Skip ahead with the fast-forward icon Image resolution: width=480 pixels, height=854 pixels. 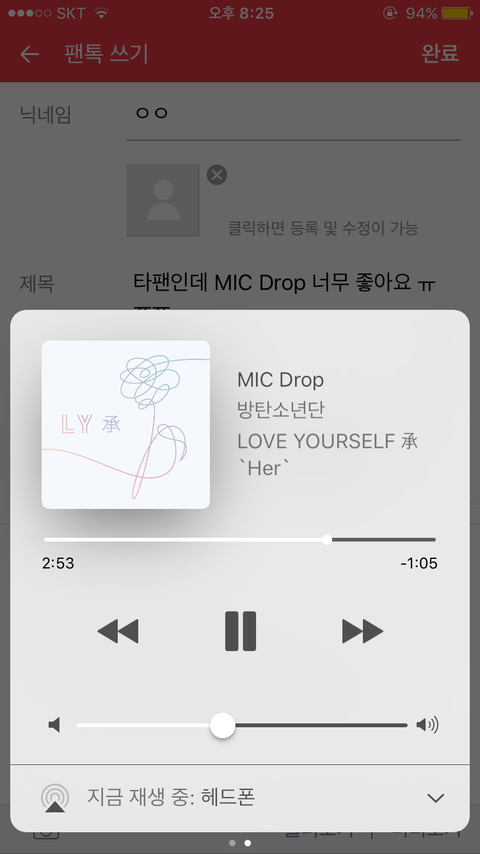(x=363, y=632)
